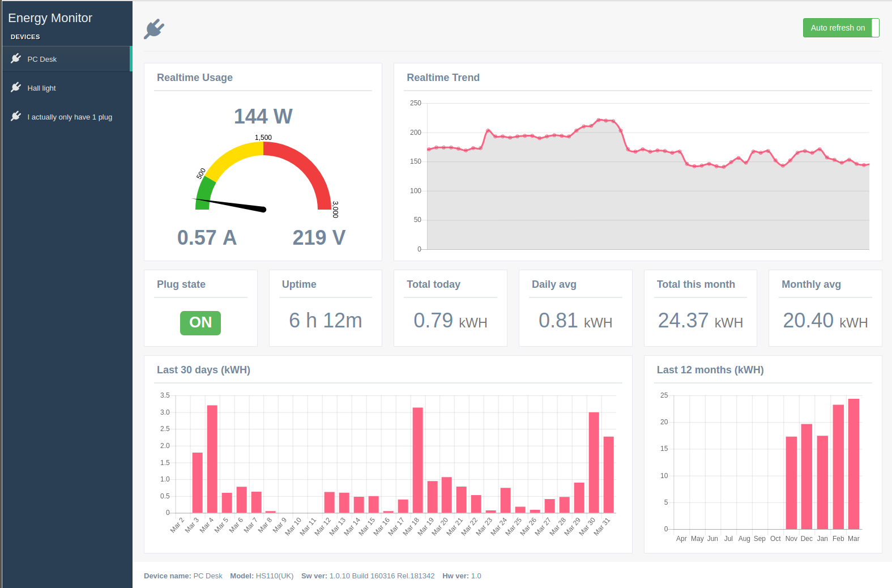Click the 144 W realtime power reading
The height and width of the screenshot is (588, 892).
coord(263,117)
